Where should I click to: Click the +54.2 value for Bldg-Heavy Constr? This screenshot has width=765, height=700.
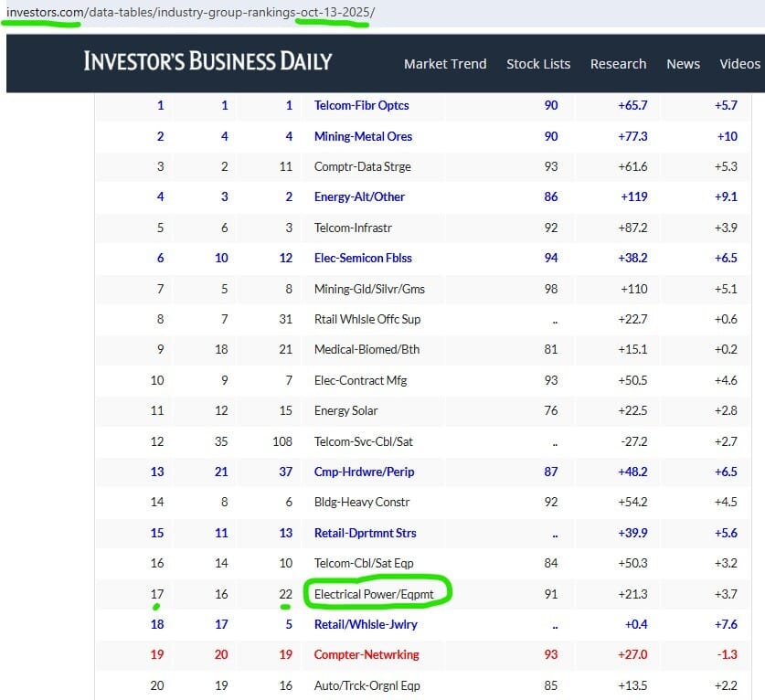click(632, 502)
